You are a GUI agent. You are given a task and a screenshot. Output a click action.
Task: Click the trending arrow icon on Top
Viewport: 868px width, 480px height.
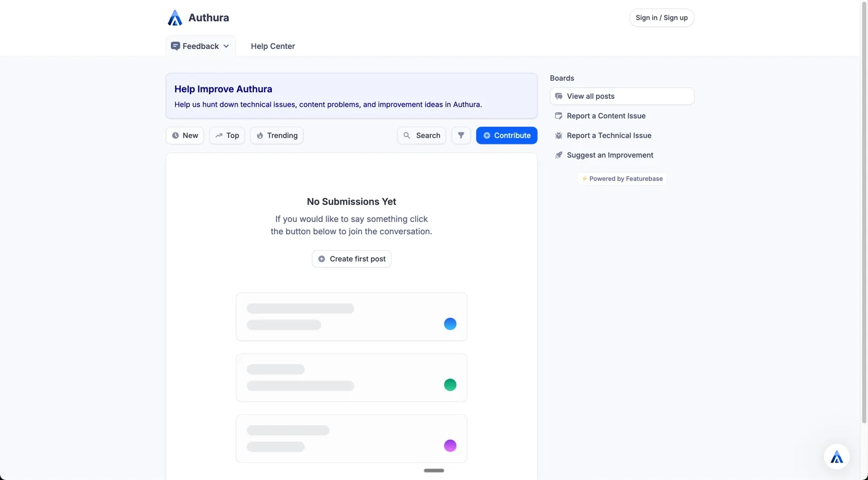(x=219, y=136)
